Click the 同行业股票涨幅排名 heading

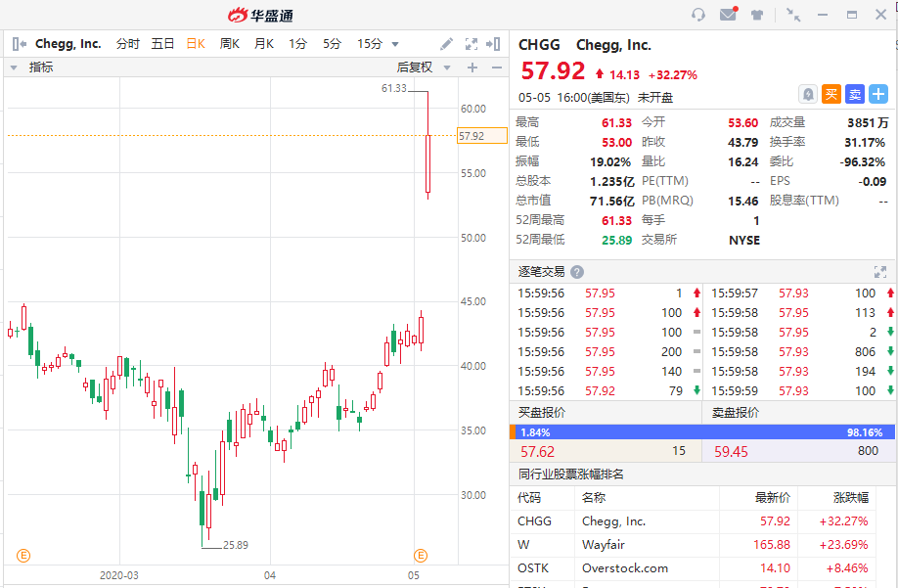click(570, 475)
